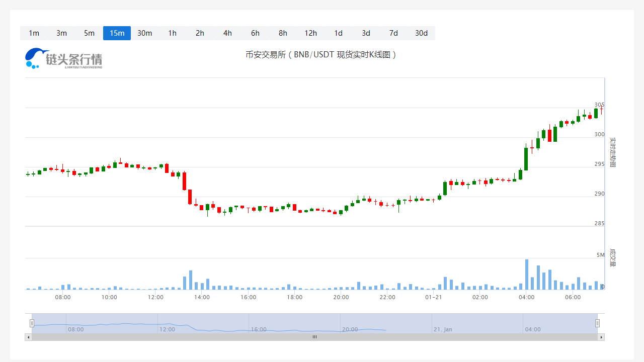Click the 链头条行情 logo
The width and height of the screenshot is (644, 362).
click(x=64, y=58)
